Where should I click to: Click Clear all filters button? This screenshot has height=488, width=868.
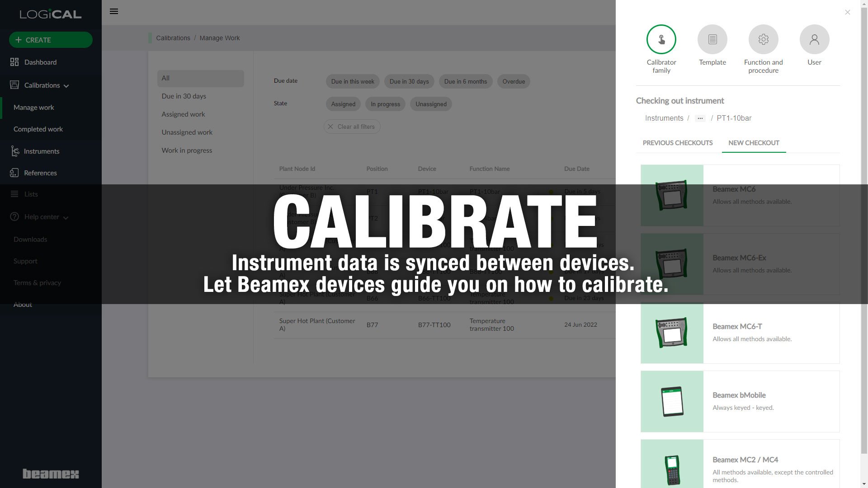coord(352,127)
